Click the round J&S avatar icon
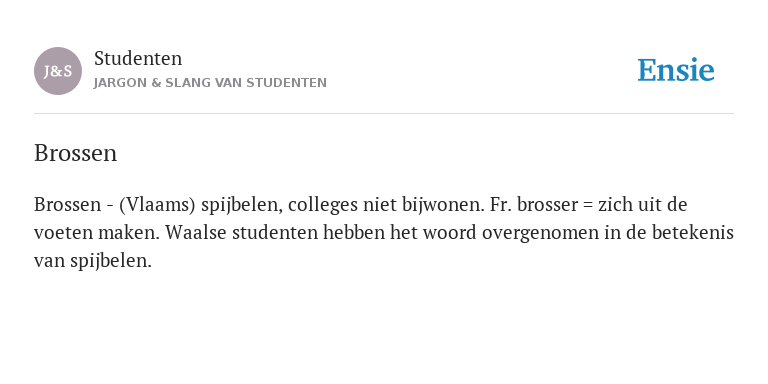The width and height of the screenshot is (768, 384). click(58, 71)
